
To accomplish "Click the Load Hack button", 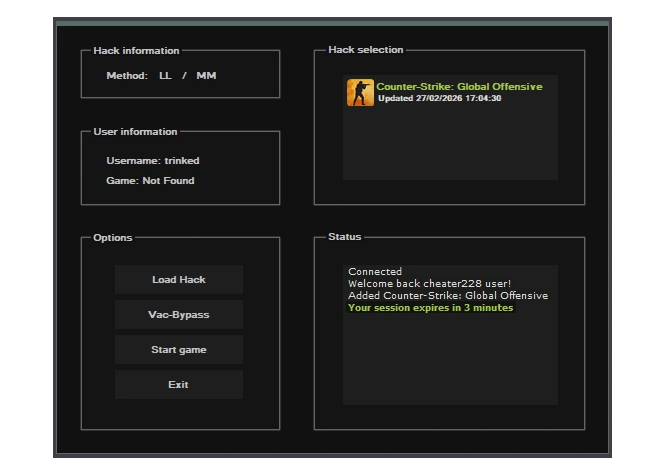I will tap(179, 279).
